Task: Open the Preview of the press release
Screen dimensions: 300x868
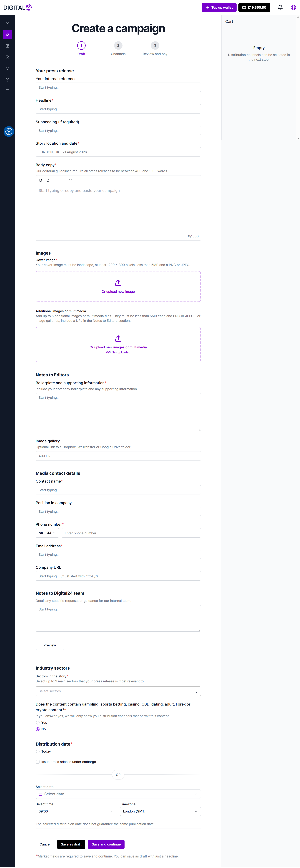Action: [x=50, y=645]
